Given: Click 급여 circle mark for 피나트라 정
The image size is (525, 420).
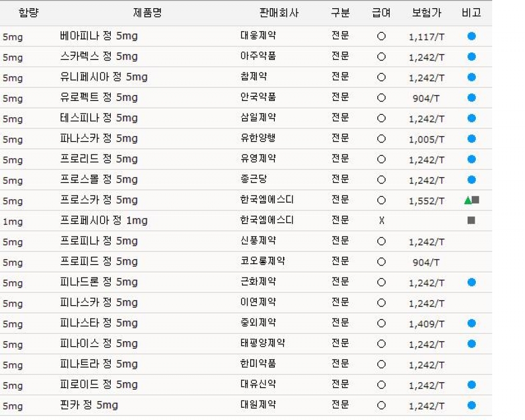Looking at the screenshot, I should click(x=381, y=365).
